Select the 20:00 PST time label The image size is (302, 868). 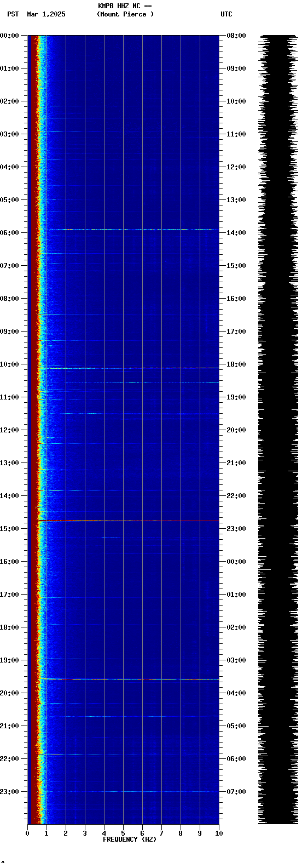(x=9, y=693)
